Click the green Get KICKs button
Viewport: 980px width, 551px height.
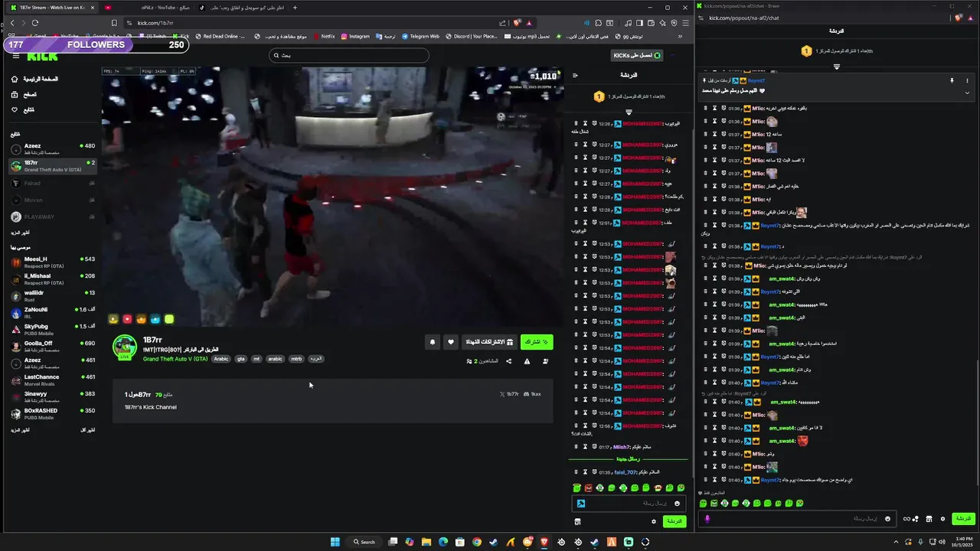tap(636, 55)
